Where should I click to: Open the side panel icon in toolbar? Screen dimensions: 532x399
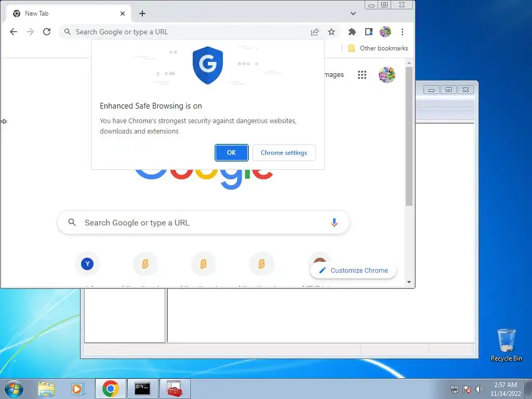[x=368, y=32]
